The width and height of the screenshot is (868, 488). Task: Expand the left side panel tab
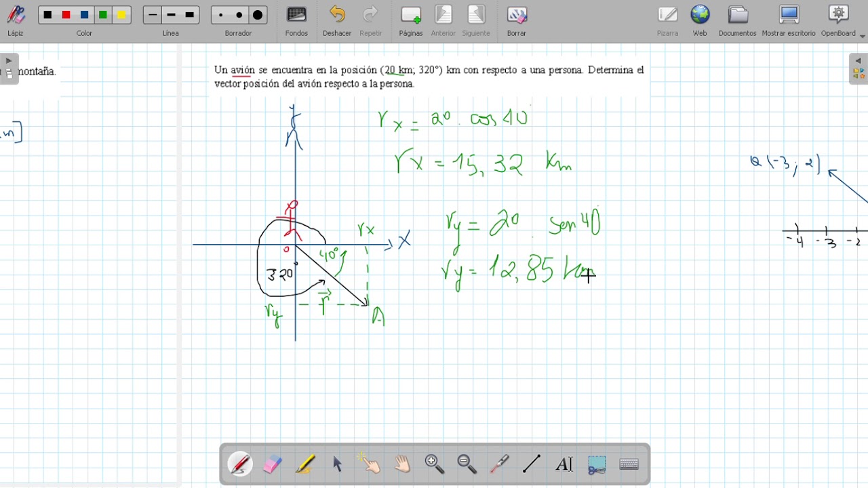[x=9, y=68]
